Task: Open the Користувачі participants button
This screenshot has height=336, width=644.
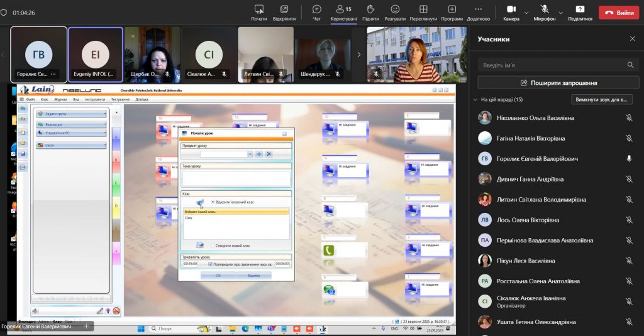Action: click(x=343, y=13)
